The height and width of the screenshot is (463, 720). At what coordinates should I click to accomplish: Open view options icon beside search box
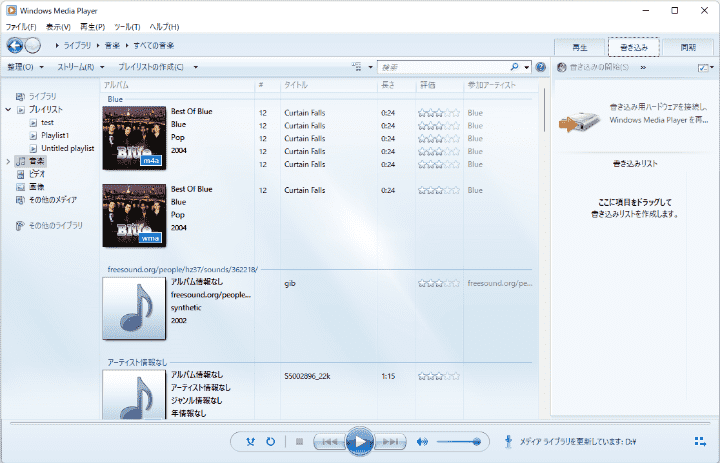pos(357,67)
